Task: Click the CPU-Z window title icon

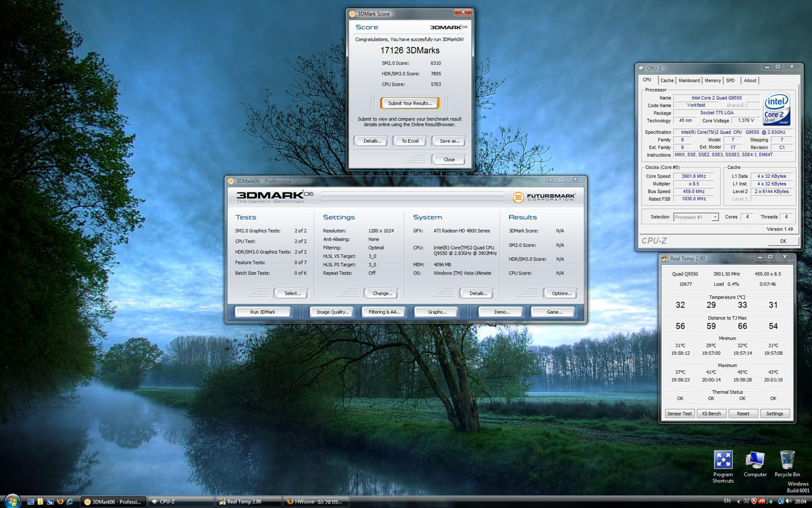Action: [x=641, y=68]
